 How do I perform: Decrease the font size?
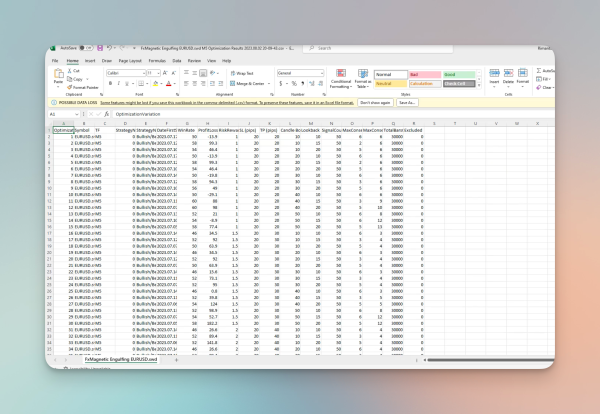click(173, 73)
